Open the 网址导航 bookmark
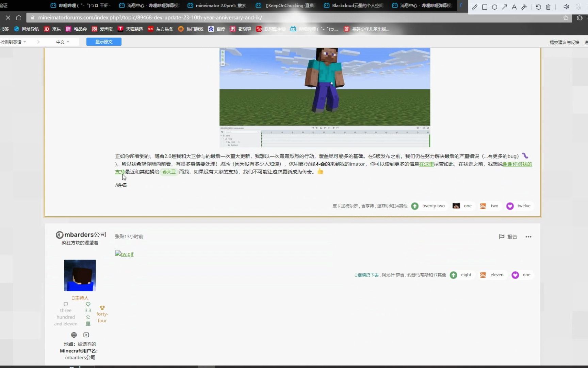Viewport: 588px width, 368px height. [x=27, y=29]
